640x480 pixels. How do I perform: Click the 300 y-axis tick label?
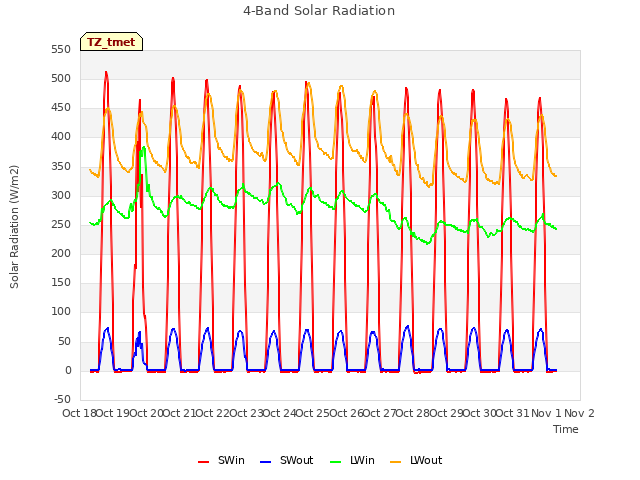61,196
